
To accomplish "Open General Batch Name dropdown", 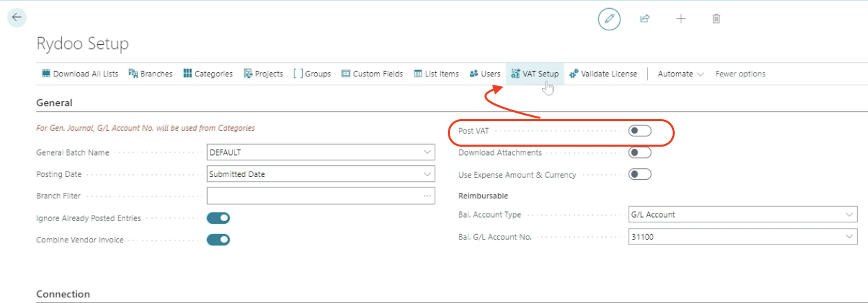I will pos(428,152).
